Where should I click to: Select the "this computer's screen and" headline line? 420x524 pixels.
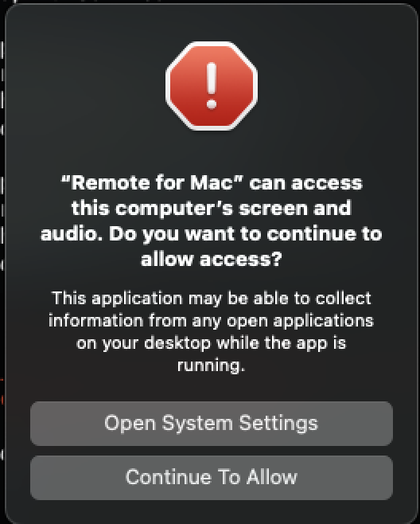(212, 209)
